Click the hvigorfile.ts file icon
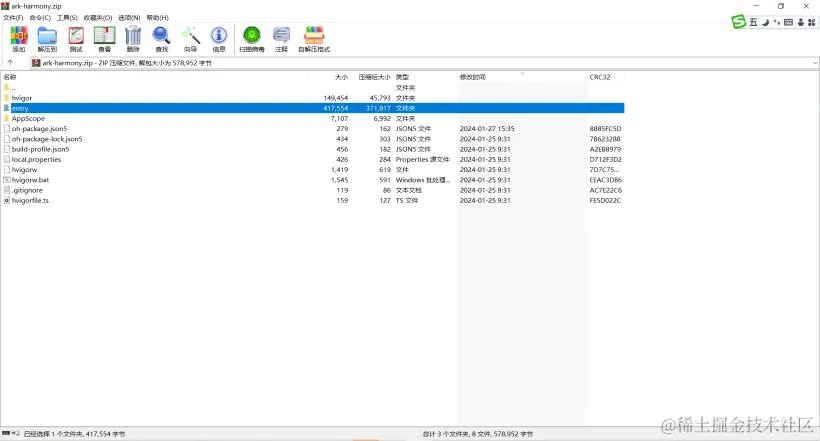Screen dimensions: 820x441 coord(7,200)
